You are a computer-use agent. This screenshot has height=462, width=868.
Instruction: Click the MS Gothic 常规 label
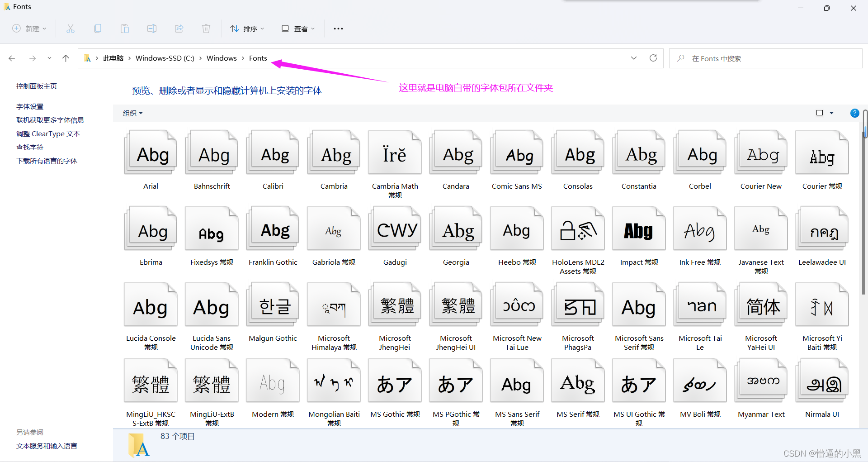(395, 414)
